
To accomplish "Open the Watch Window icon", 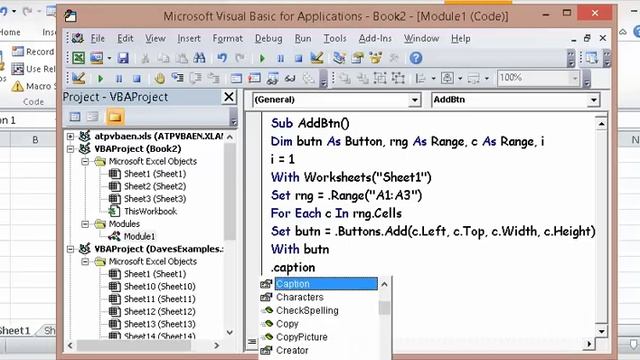I will (x=272, y=78).
